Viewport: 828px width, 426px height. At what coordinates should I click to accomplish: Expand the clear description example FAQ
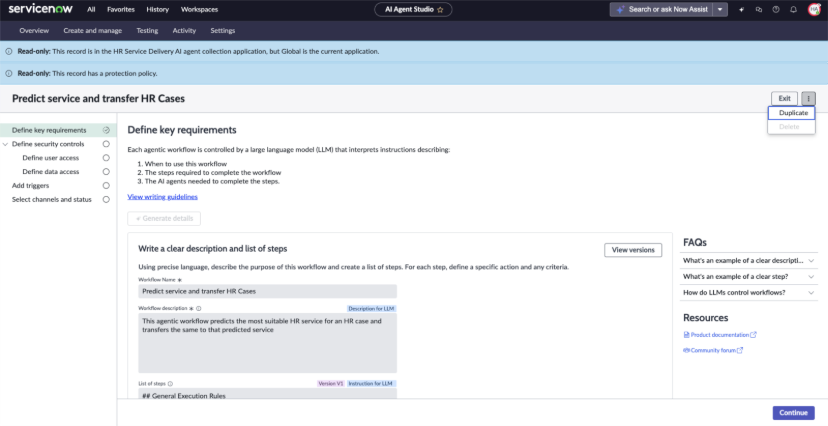pyautogui.click(x=748, y=260)
